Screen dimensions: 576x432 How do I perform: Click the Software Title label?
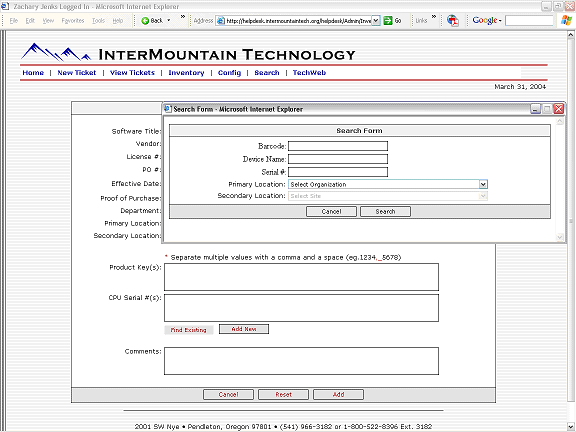point(136,132)
